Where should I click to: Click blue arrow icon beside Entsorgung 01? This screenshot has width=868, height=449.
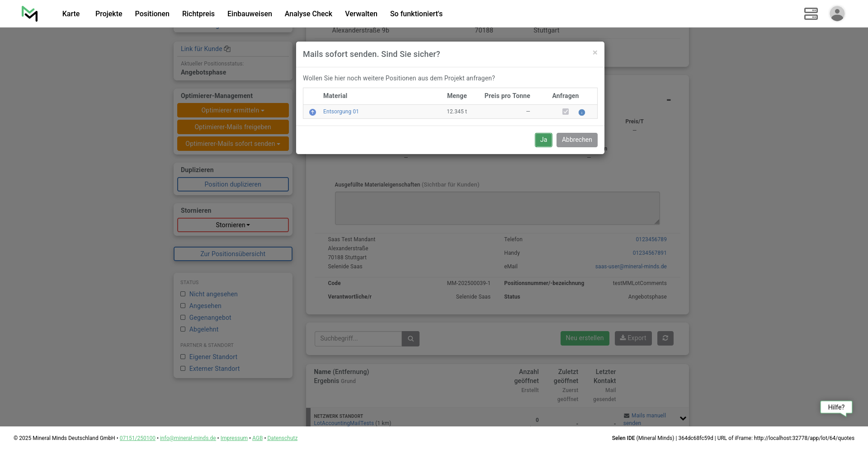point(312,112)
